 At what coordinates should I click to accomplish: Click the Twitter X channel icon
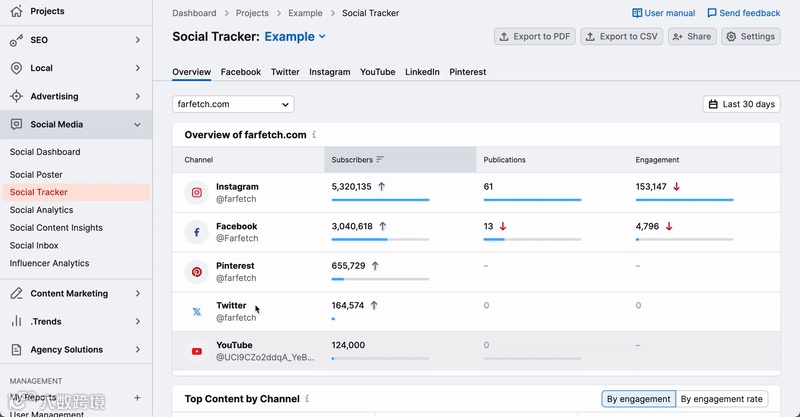[x=197, y=312]
